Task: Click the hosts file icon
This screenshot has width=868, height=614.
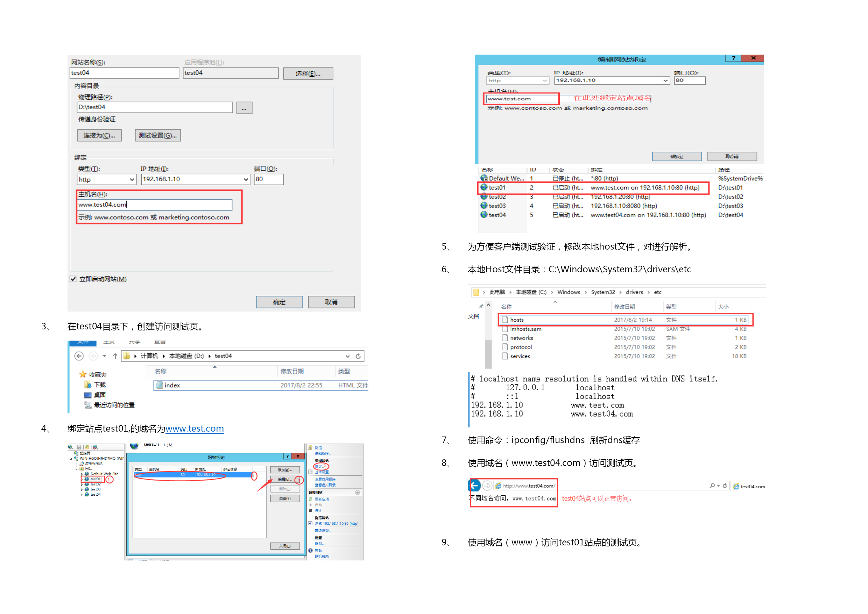Action: pos(505,320)
